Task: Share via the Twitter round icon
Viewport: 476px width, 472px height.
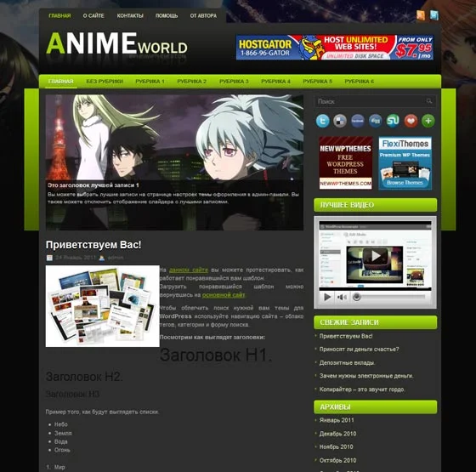Action: 322,121
